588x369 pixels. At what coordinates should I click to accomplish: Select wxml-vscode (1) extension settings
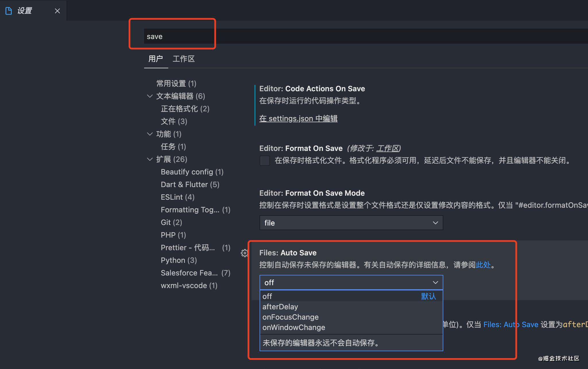click(189, 286)
